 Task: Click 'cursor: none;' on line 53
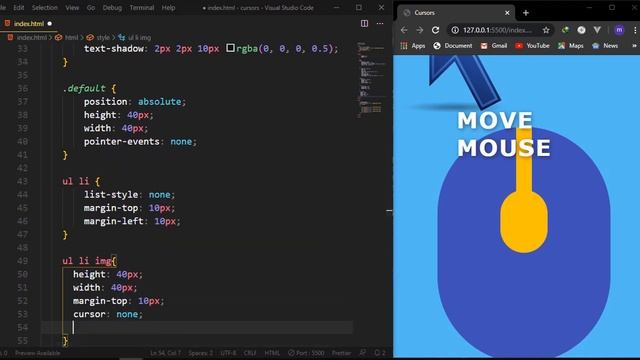tap(108, 314)
